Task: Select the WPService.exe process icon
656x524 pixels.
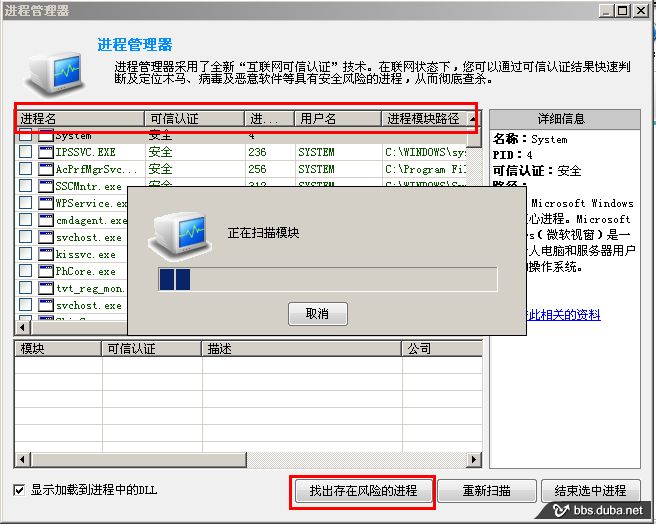Action: (46, 203)
